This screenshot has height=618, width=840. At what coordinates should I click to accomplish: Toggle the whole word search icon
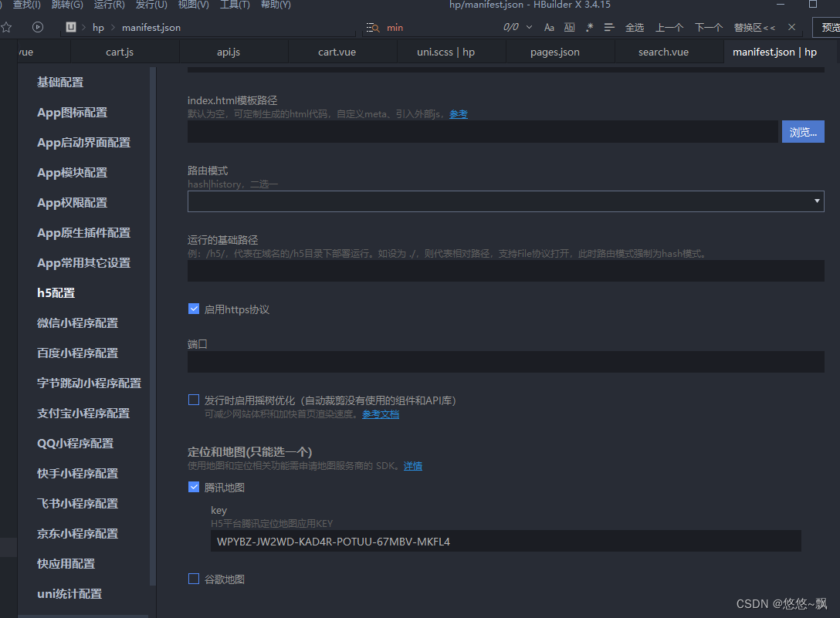(570, 27)
